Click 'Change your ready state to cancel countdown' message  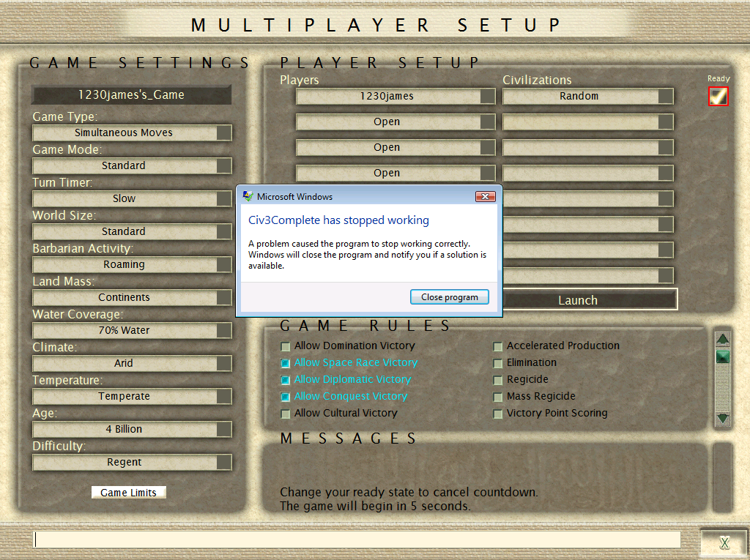409,492
